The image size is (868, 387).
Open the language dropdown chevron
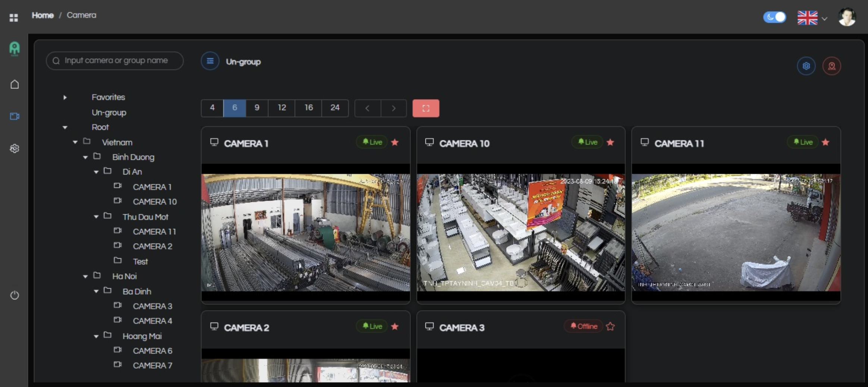(x=825, y=19)
